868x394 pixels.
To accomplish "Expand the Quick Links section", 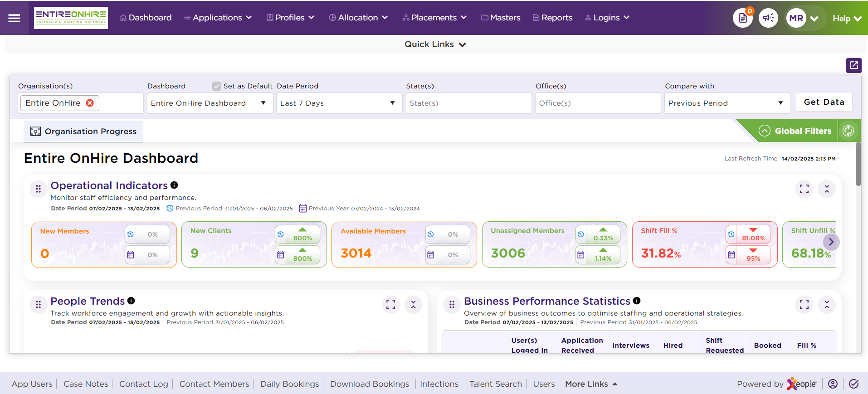I will (435, 44).
